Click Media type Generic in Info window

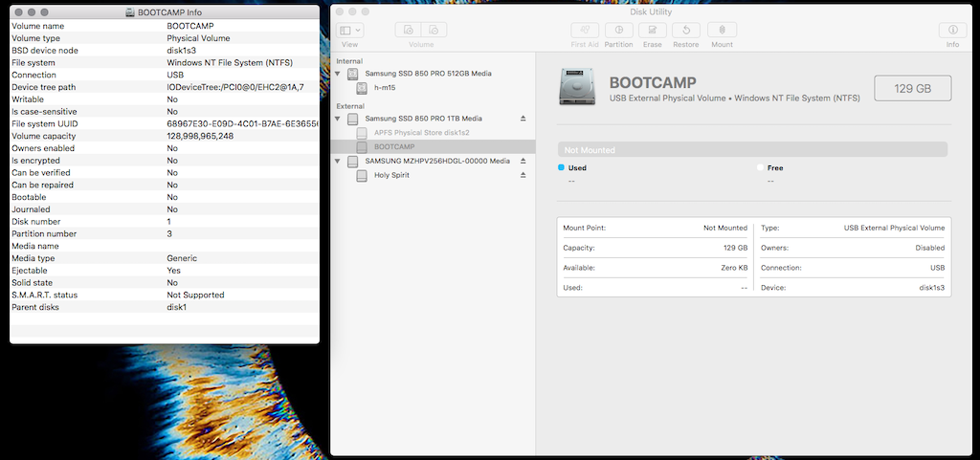tap(182, 258)
